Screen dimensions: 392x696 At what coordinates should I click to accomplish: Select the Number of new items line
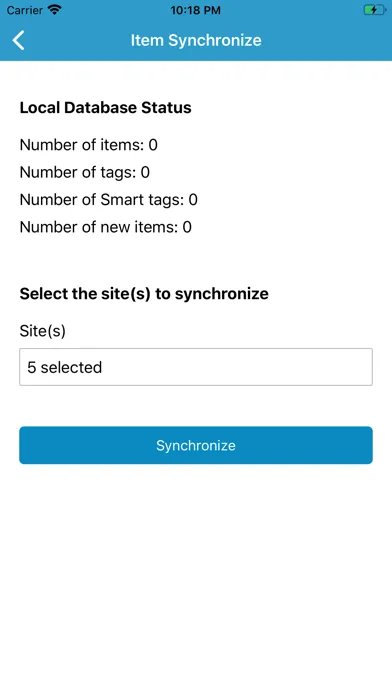tap(106, 227)
